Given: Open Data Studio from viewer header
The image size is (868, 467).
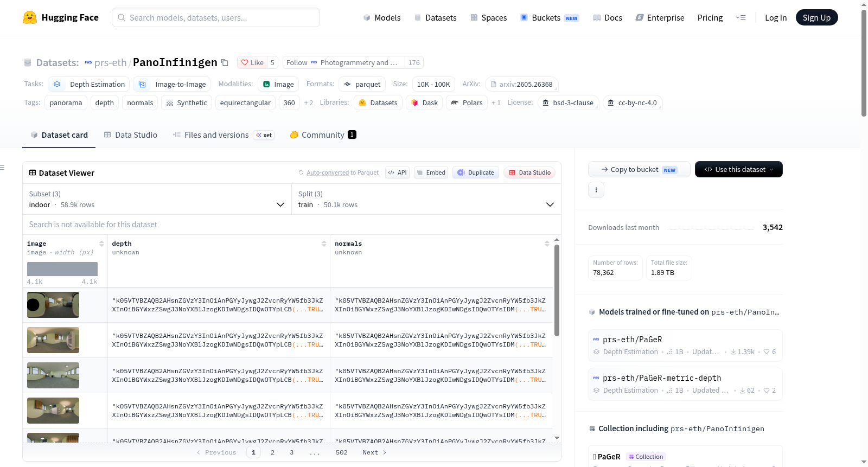Looking at the screenshot, I should coord(529,172).
